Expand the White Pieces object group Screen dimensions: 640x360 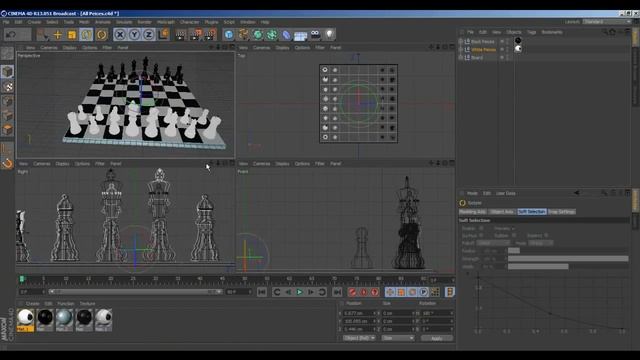pyautogui.click(x=461, y=49)
